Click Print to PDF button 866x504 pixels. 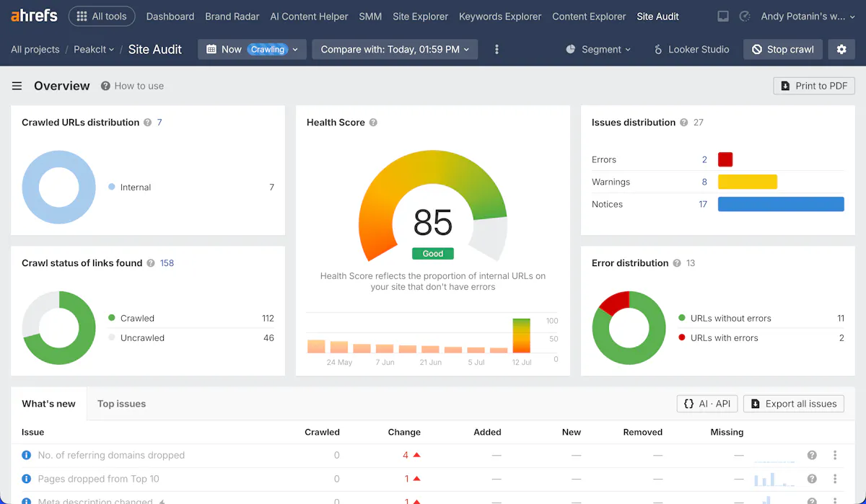[x=814, y=86]
